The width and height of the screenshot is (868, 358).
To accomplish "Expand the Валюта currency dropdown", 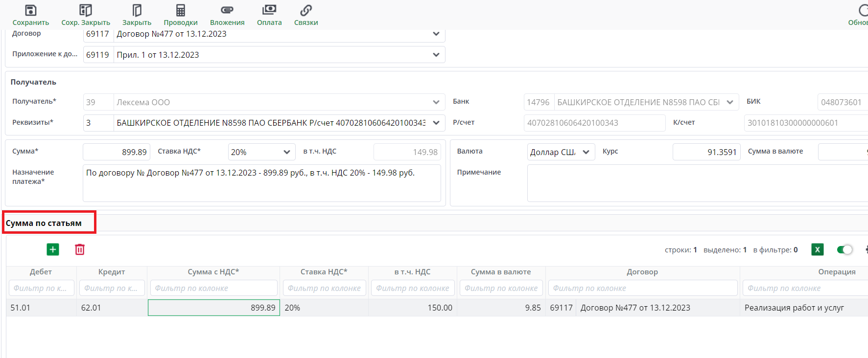I will click(x=586, y=152).
